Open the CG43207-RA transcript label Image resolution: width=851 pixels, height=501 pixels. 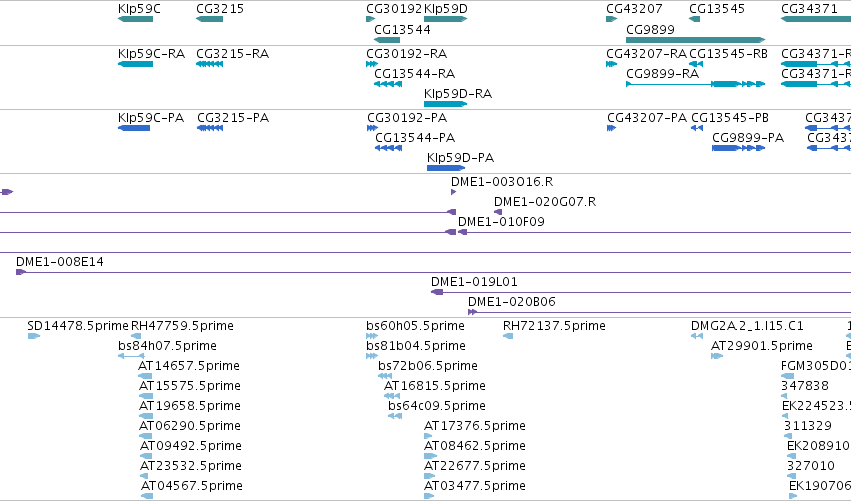[x=646, y=54]
